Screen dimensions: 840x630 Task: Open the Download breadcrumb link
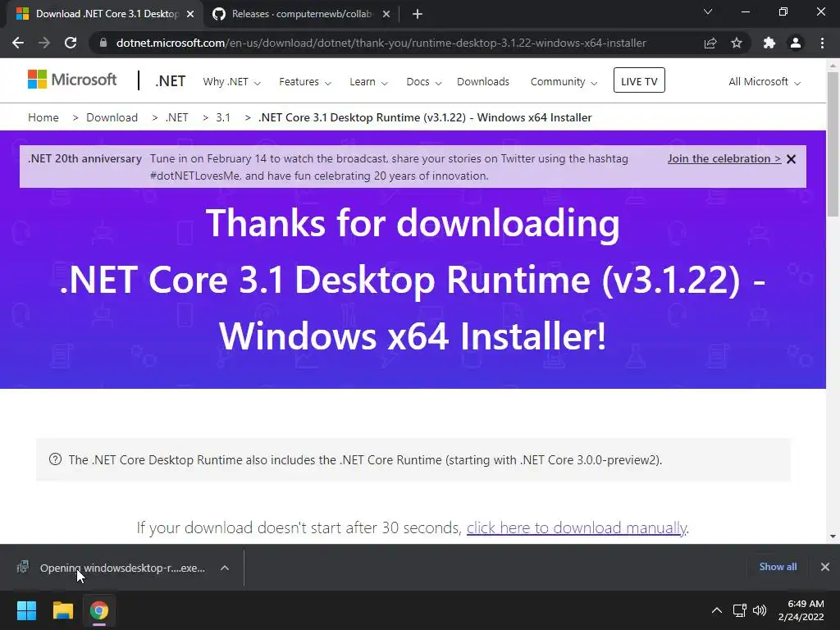pos(112,117)
